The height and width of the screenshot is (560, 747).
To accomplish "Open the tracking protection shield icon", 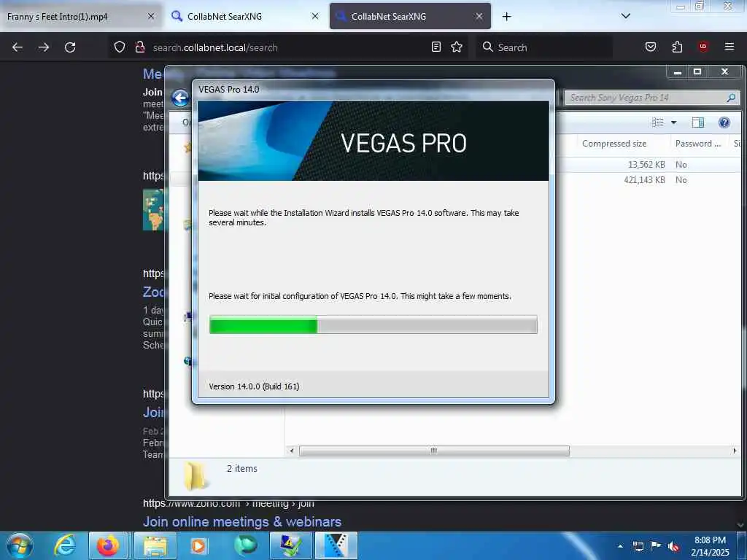I will pos(120,47).
